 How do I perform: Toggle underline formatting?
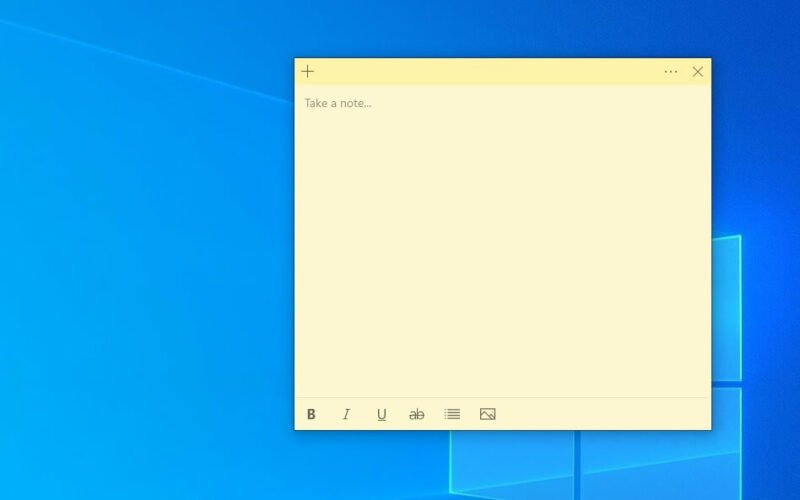(x=382, y=414)
